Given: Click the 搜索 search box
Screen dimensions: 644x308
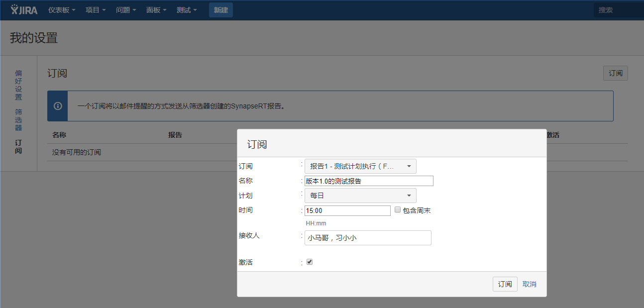Looking at the screenshot, I should [619, 10].
